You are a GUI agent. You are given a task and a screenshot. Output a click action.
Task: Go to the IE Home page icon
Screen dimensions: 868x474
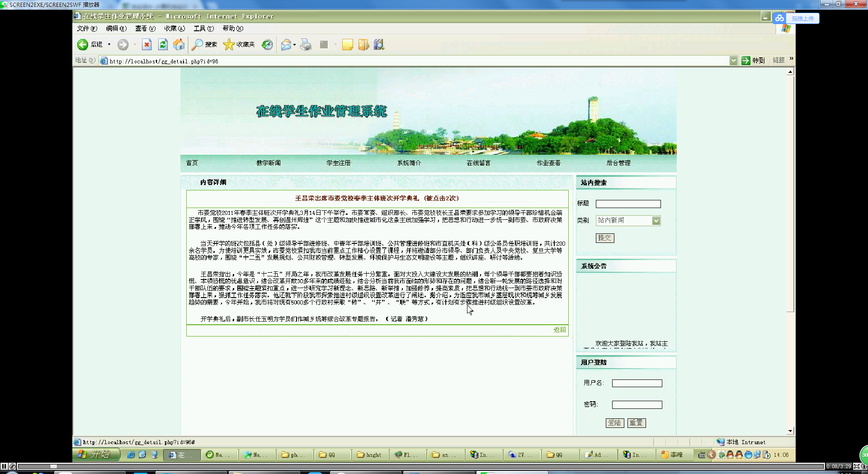point(179,44)
